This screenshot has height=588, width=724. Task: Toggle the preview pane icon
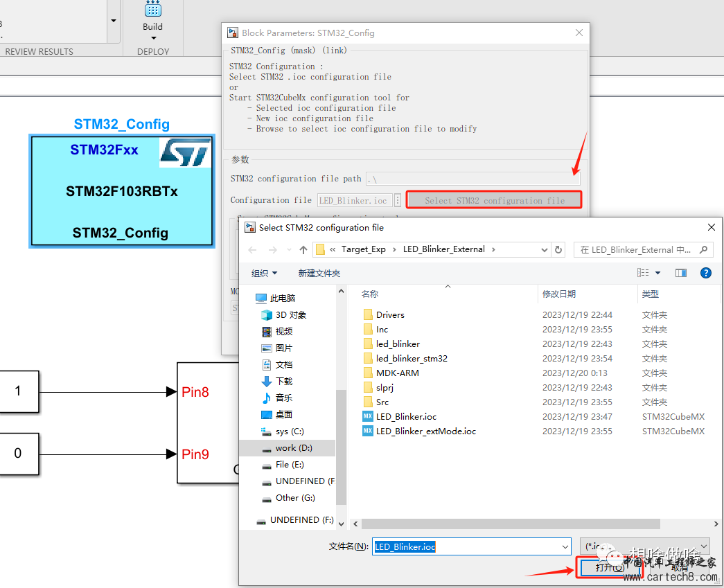[x=681, y=273]
